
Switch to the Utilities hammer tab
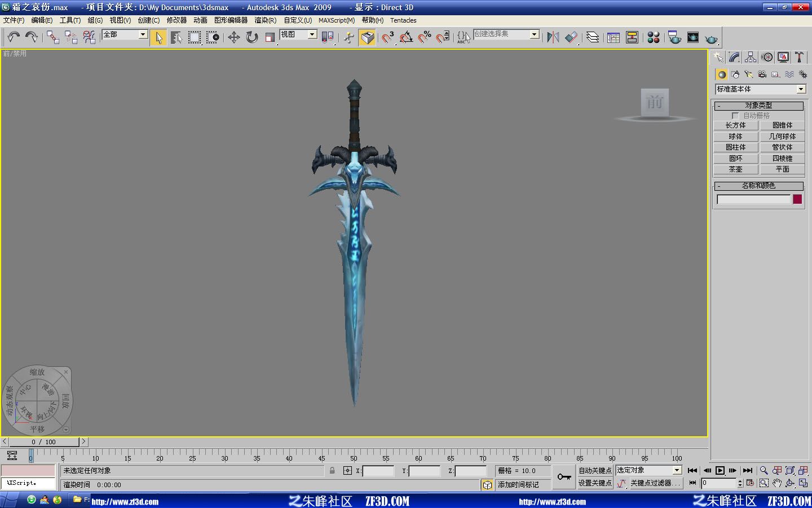800,57
